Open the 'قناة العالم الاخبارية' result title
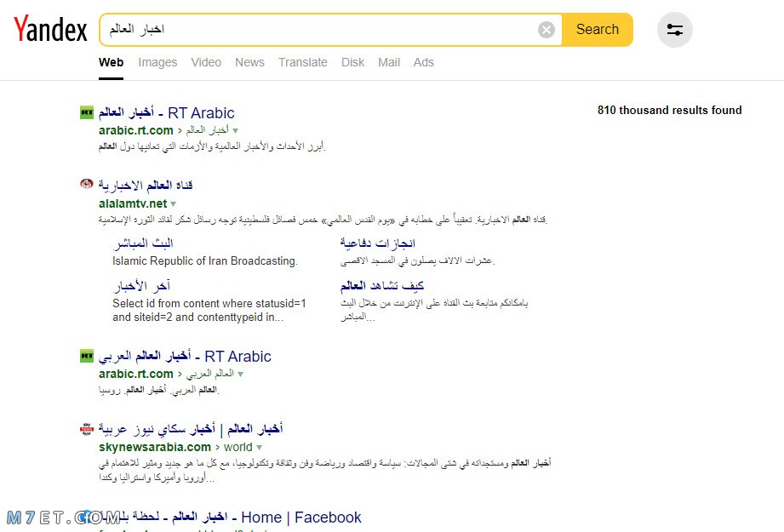 [146, 186]
